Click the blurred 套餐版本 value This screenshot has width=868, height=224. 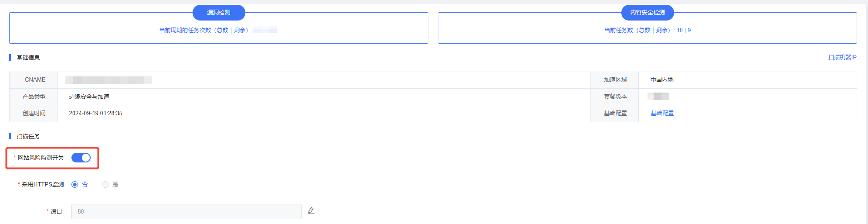pos(658,96)
